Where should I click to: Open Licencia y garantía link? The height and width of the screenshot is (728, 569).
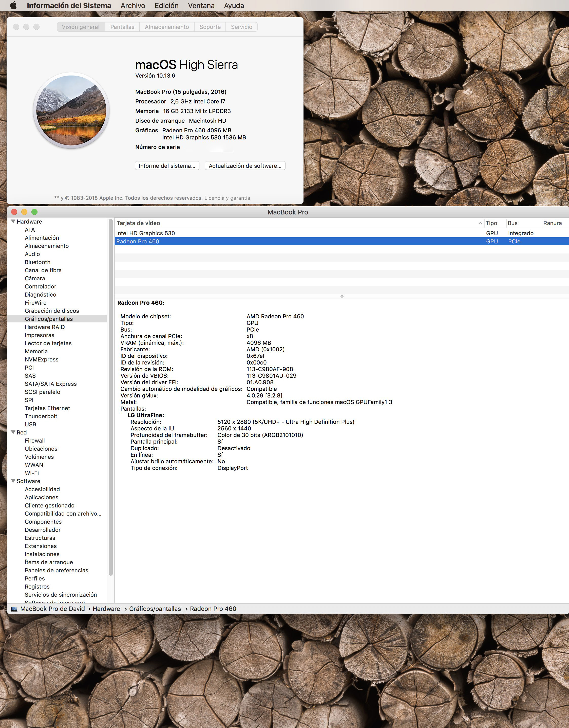[227, 198]
